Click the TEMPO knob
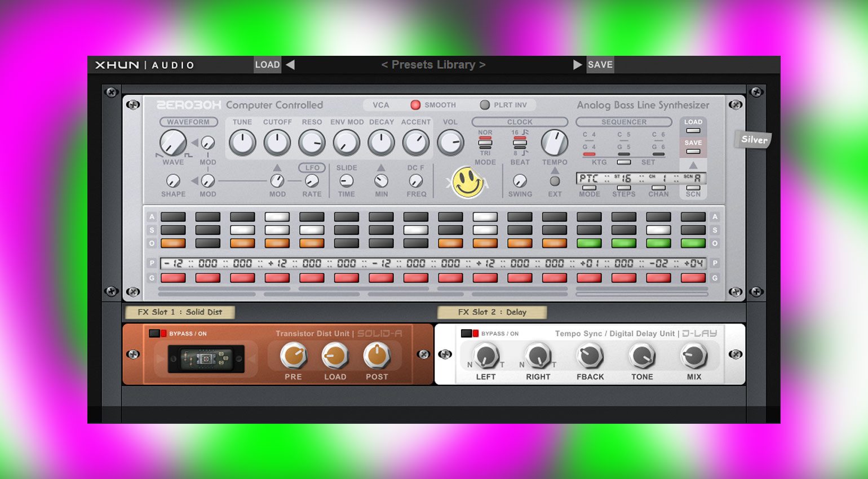 (x=555, y=143)
